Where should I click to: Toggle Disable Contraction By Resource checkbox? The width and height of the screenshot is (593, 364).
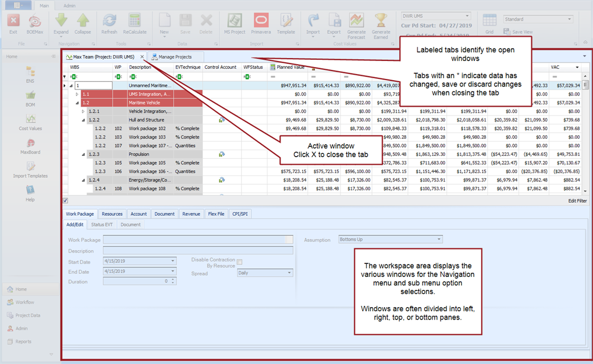[x=240, y=262]
